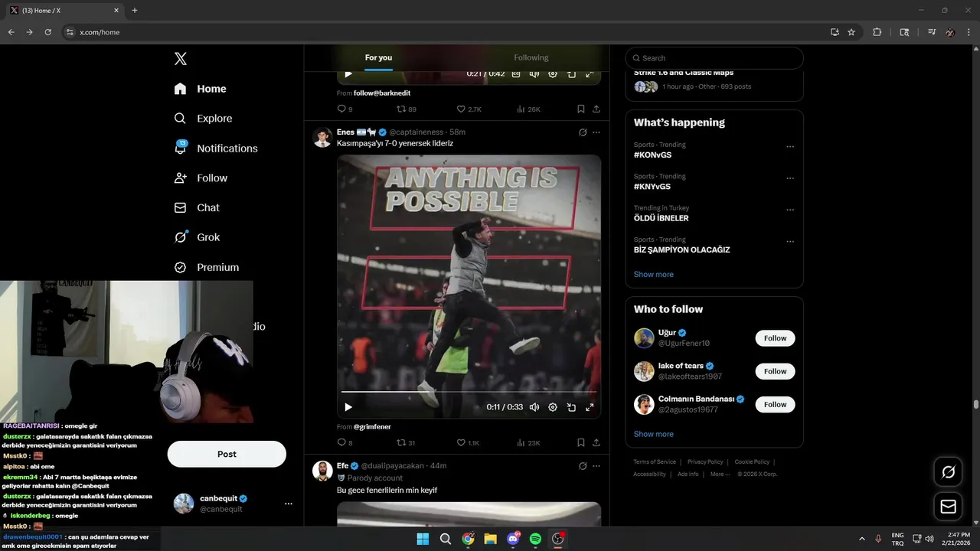Screen dimensions: 980x551
Task: Open the Windows Start menu
Action: pos(423,539)
